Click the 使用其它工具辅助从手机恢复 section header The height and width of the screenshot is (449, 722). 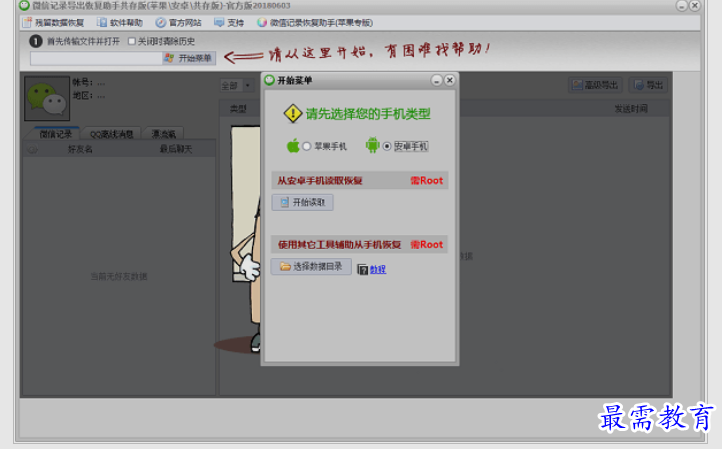pyautogui.click(x=360, y=245)
